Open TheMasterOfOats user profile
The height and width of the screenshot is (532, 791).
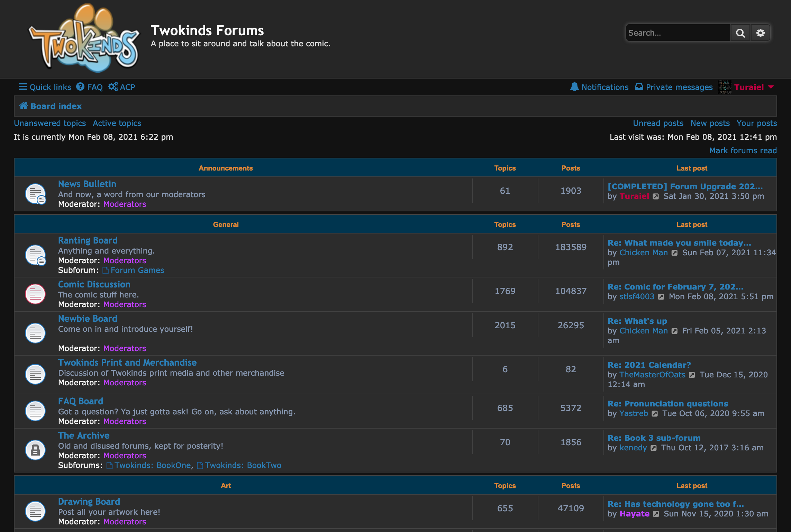[x=652, y=375]
